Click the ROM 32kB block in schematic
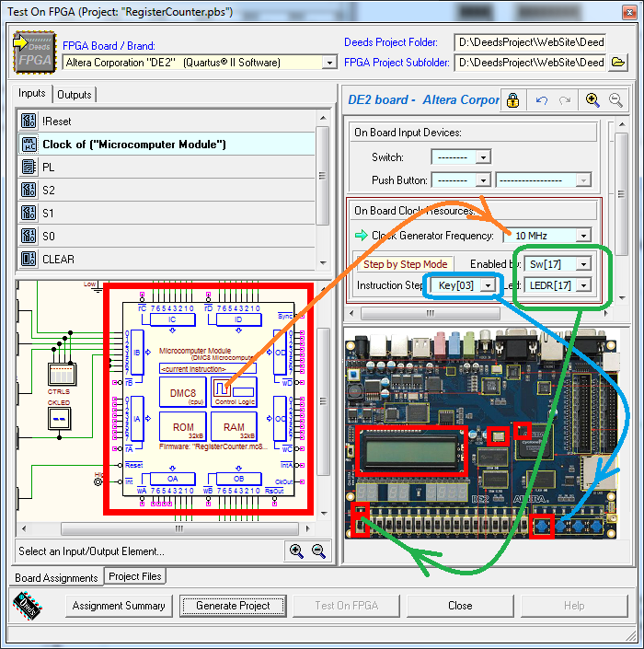The width and height of the screenshot is (644, 649). point(183,426)
